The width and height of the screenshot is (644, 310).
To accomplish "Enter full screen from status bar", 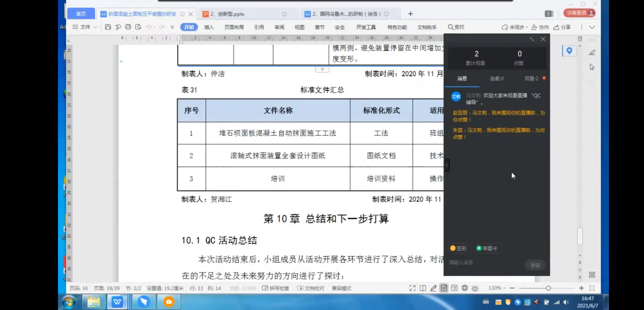I will click(412, 288).
